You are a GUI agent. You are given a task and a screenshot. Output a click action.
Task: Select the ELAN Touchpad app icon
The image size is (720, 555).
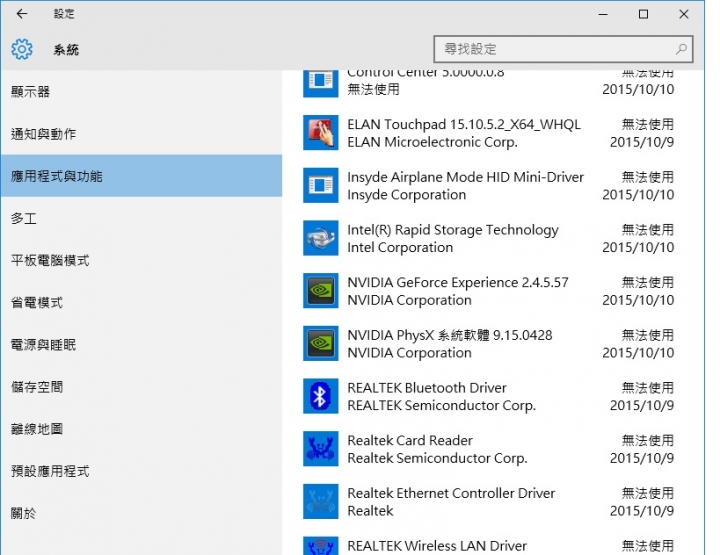(x=321, y=132)
